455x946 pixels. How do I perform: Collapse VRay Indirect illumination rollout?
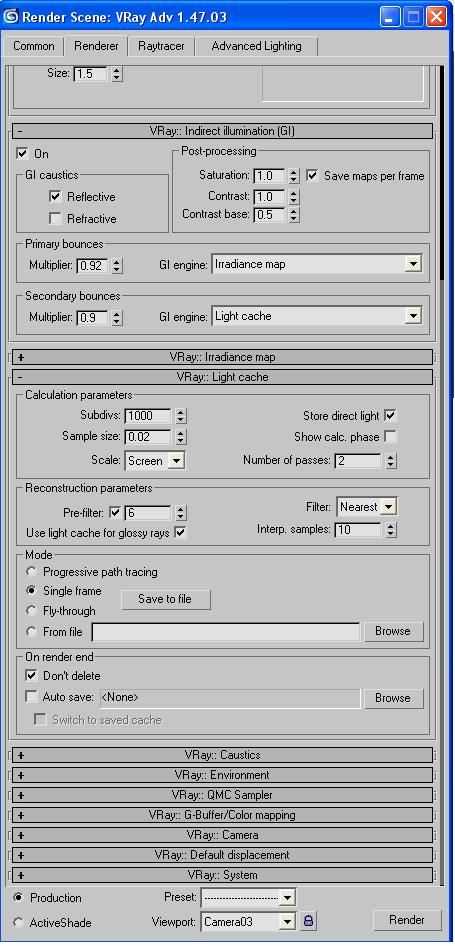222,130
